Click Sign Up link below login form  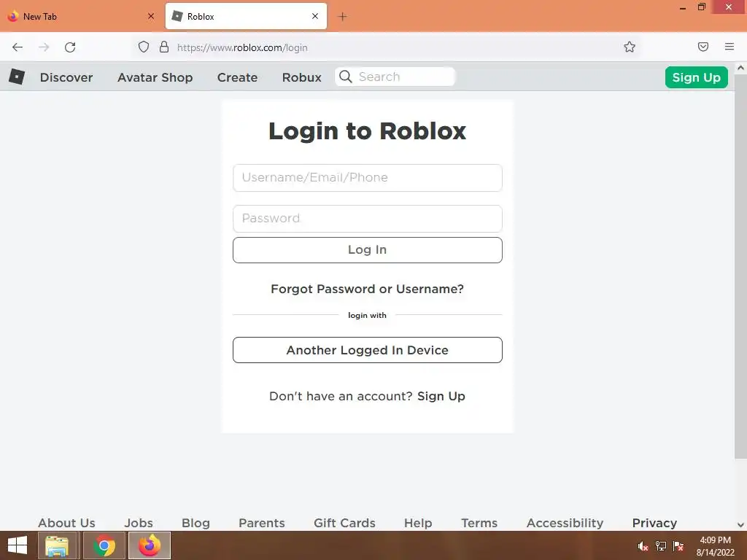point(441,396)
